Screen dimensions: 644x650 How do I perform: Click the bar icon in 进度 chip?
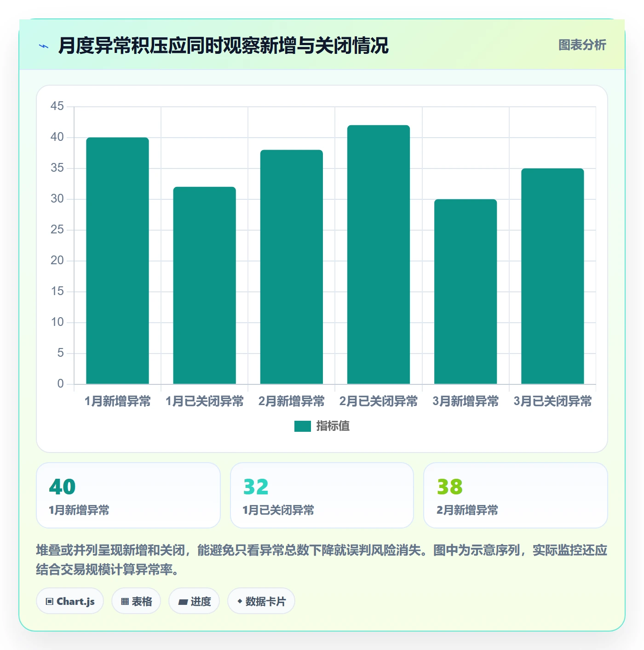183,602
